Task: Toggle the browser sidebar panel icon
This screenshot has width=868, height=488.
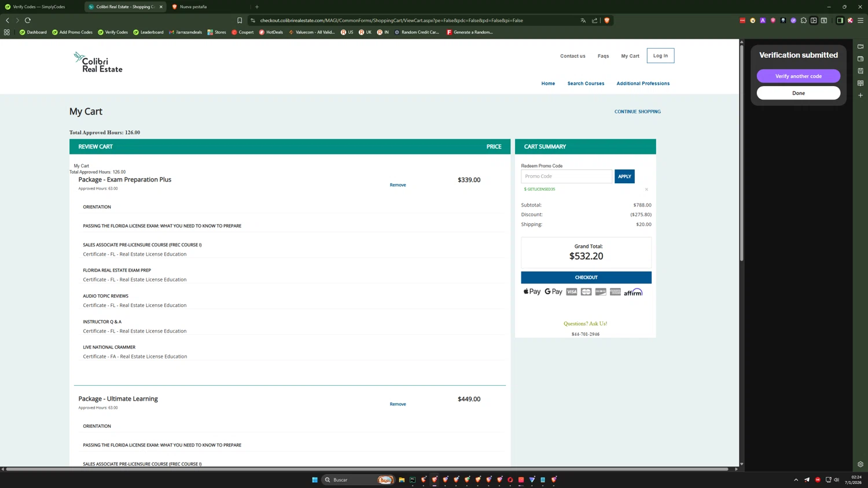Action: [840, 20]
